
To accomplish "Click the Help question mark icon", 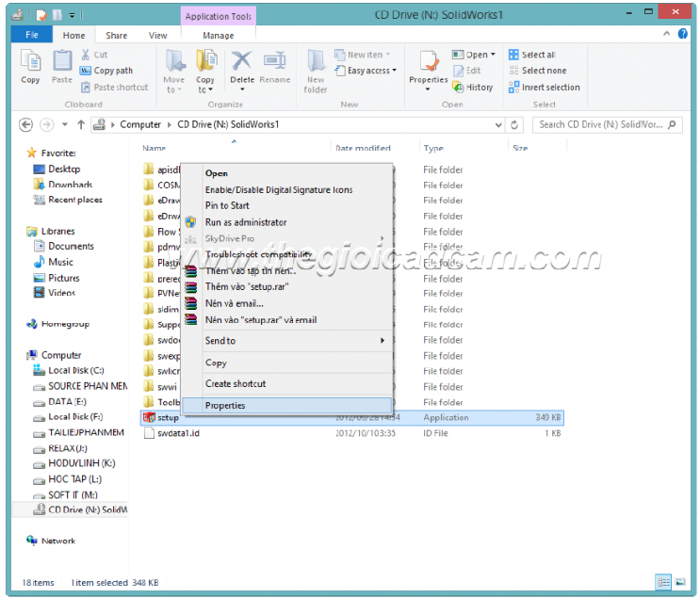I will click(683, 34).
